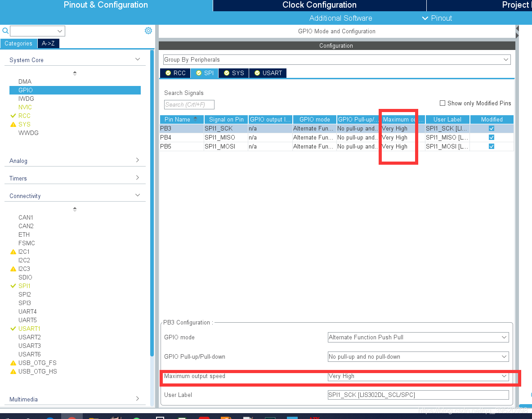Select FSMC in Connectivity
Viewport: 532px width, 419px height.
click(x=27, y=243)
